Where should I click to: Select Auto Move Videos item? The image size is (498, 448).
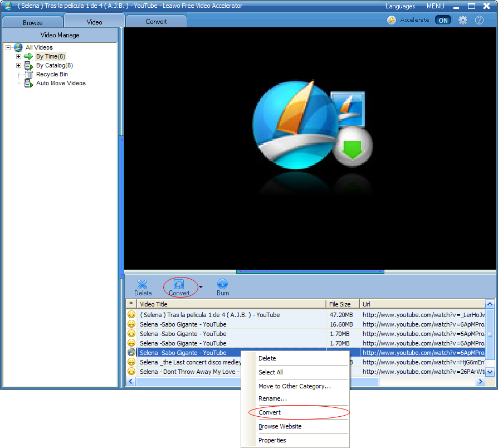61,83
